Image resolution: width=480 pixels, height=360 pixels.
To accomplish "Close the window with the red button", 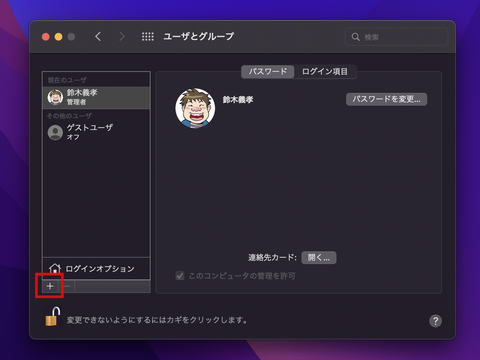I will click(46, 37).
